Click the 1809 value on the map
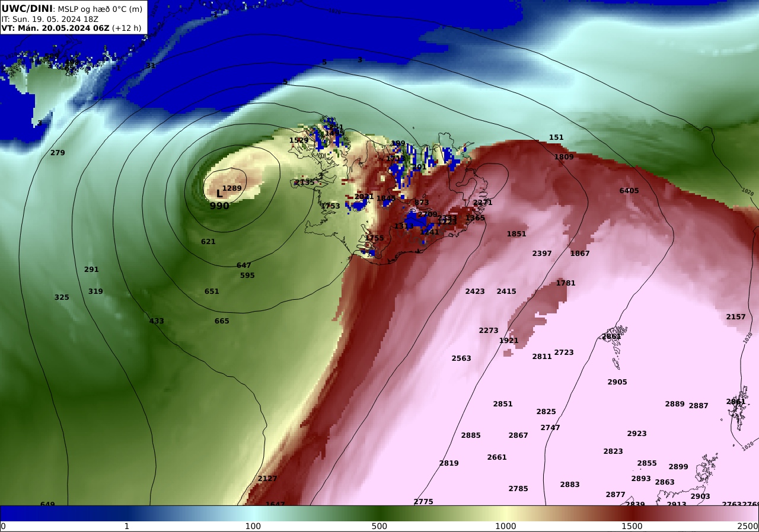The height and width of the screenshot is (532, 759). pos(564,157)
